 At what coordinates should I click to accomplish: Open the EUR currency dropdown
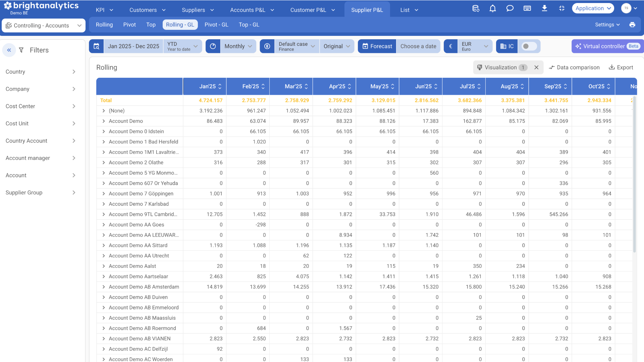[474, 46]
